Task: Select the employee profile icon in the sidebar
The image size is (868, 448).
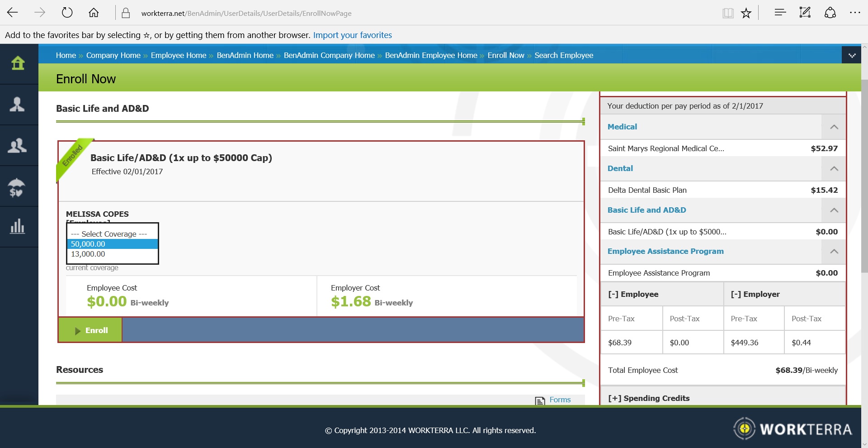Action: click(x=18, y=104)
